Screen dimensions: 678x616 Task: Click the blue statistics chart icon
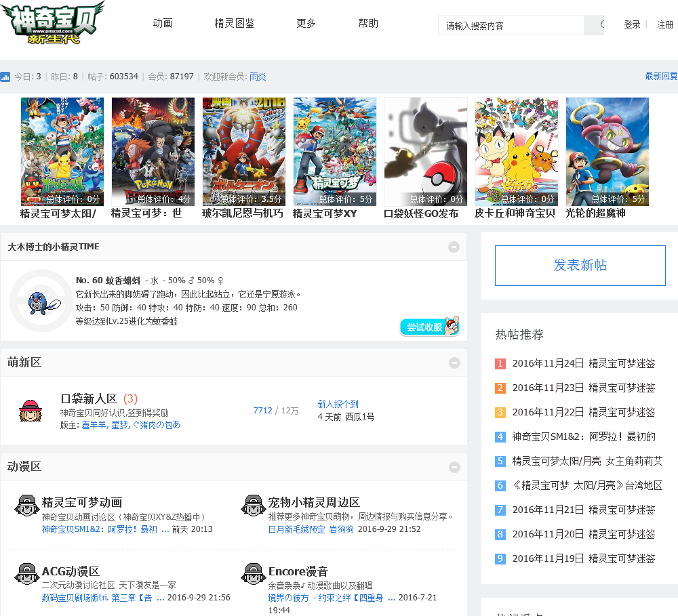point(5,77)
